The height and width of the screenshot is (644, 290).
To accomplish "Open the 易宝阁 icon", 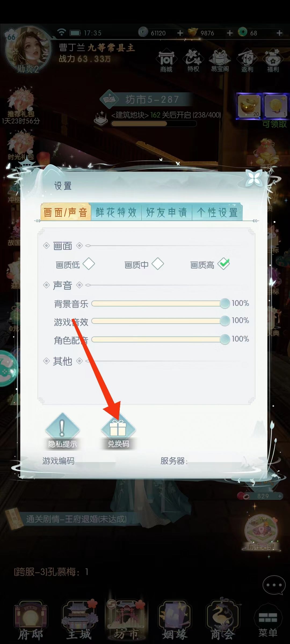I will coord(220,60).
